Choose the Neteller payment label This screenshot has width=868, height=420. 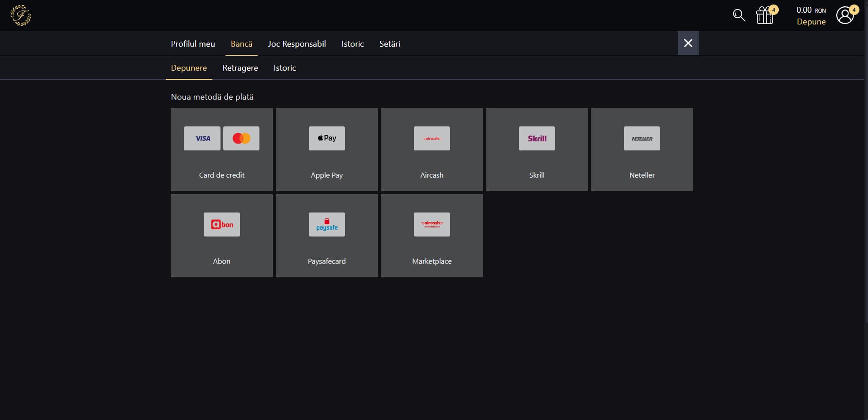642,175
